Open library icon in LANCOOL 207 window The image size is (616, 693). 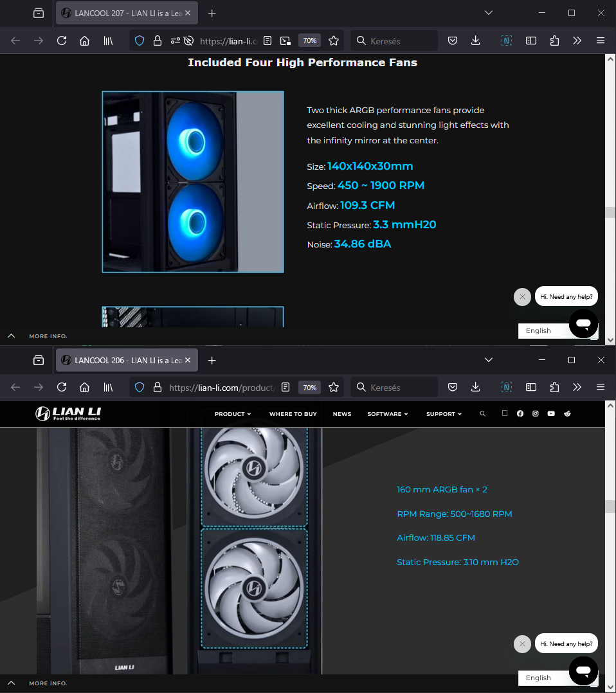108,40
